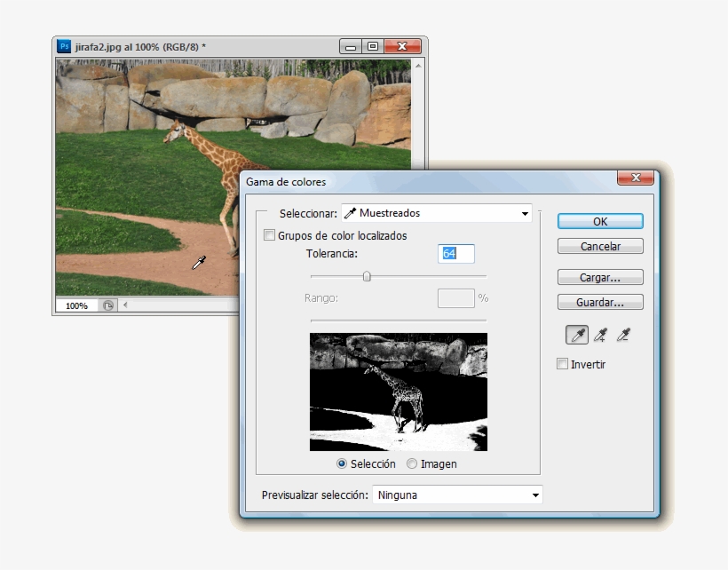The width and height of the screenshot is (728, 570).
Task: Select the Selección radio button
Action: pos(342,463)
